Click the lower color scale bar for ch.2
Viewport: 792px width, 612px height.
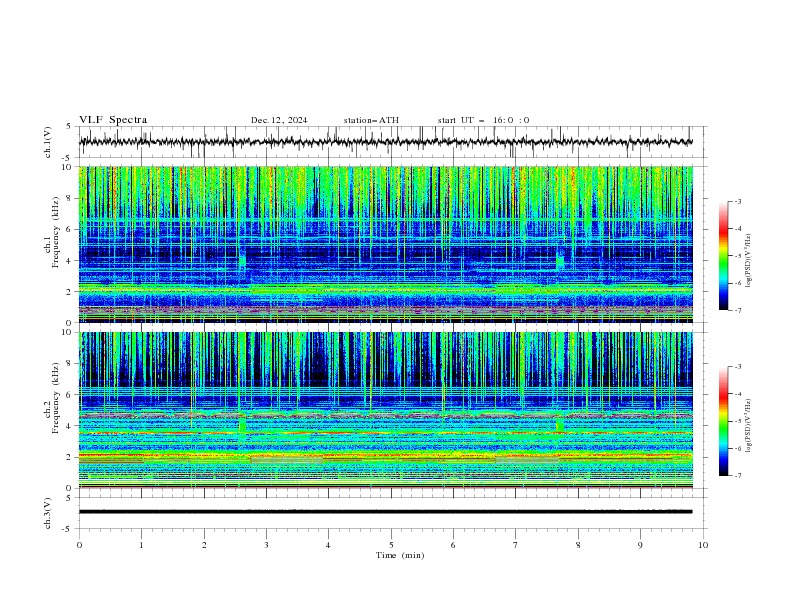pos(723,421)
